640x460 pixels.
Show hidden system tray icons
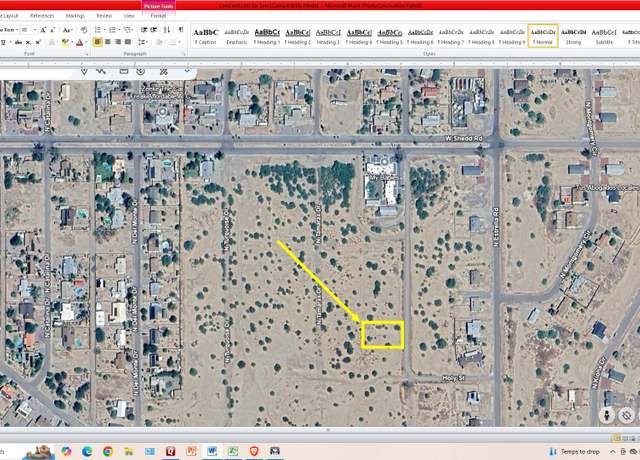(x=612, y=451)
